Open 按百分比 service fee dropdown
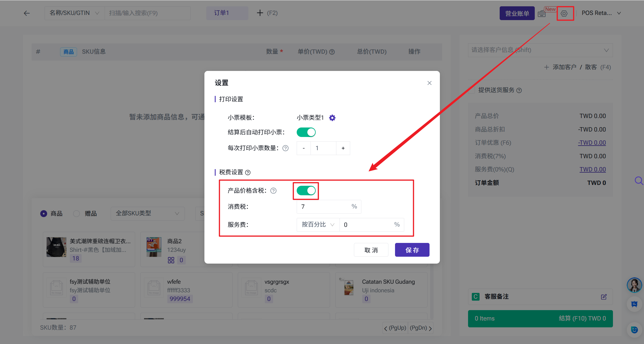Screen dimensions: 644x344 coord(318,225)
